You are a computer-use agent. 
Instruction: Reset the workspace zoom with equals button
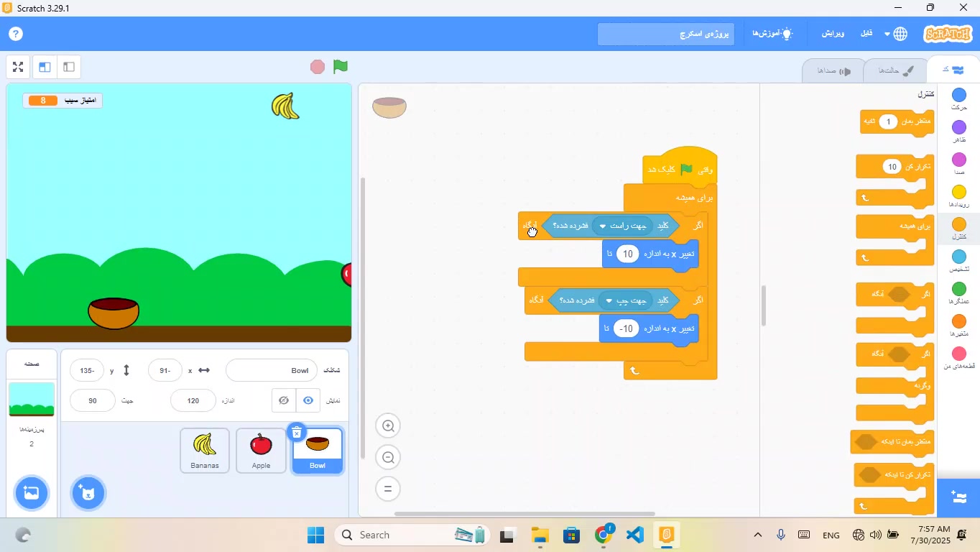click(388, 489)
